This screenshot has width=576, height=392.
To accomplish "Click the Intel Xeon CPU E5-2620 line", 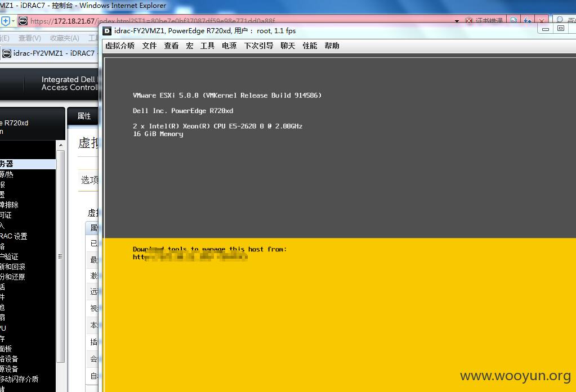I will tap(217, 127).
